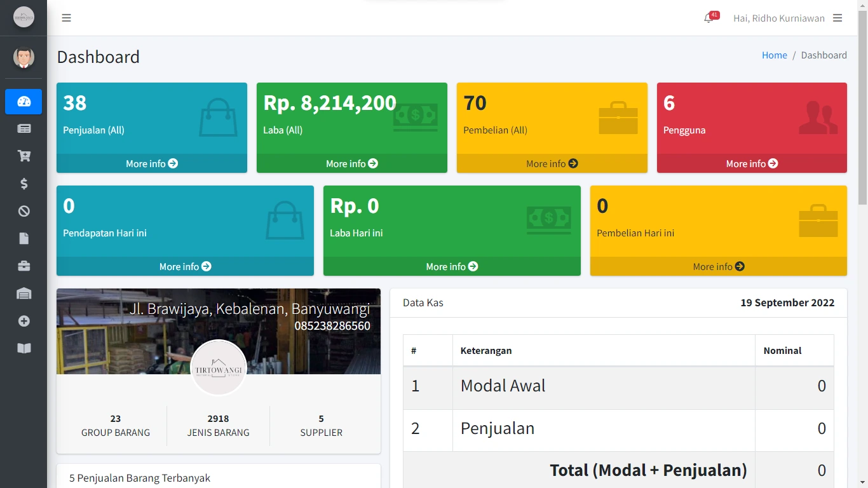Screen dimensions: 868x488
Task: Select the ban circle icon in sidebar
Action: pyautogui.click(x=24, y=211)
